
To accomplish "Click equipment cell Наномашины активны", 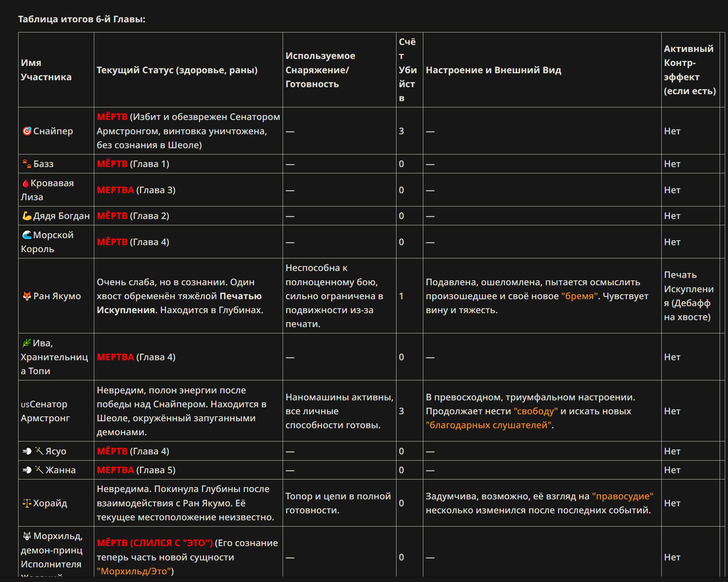I will [x=339, y=411].
